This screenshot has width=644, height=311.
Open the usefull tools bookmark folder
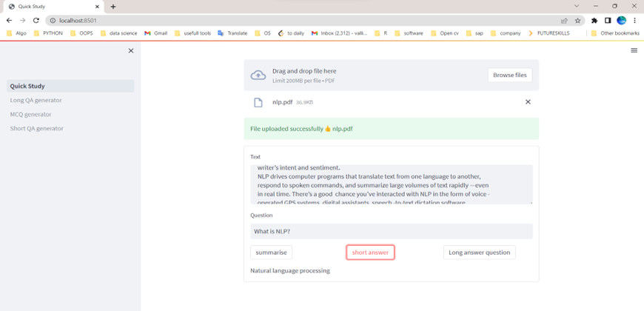click(192, 33)
